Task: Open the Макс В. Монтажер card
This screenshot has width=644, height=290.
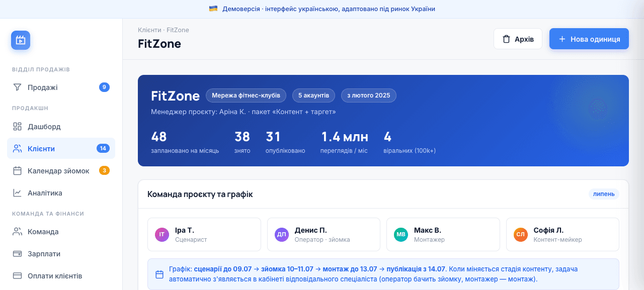Action: [x=443, y=235]
